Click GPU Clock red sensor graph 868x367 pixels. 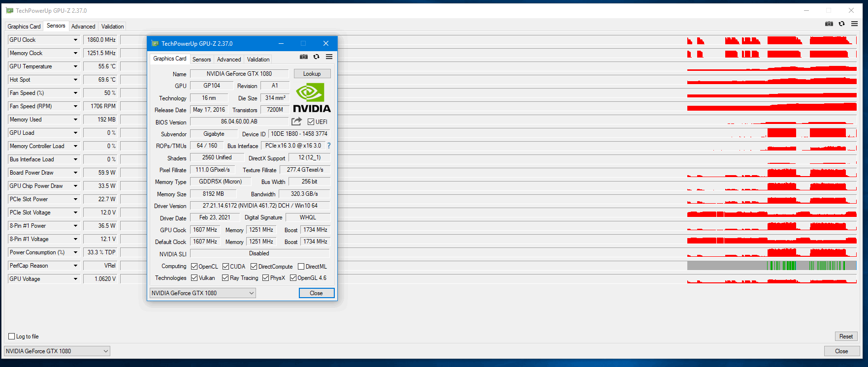pos(772,40)
